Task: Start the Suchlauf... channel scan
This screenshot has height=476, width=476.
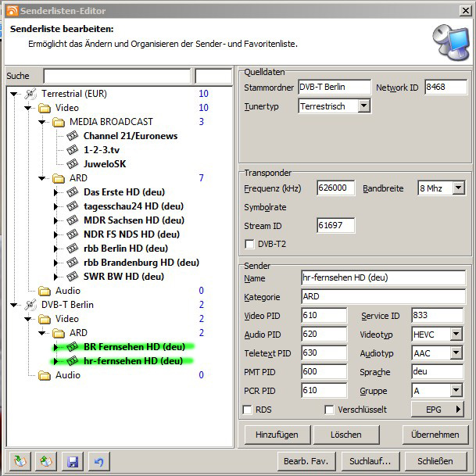Action: tap(370, 461)
